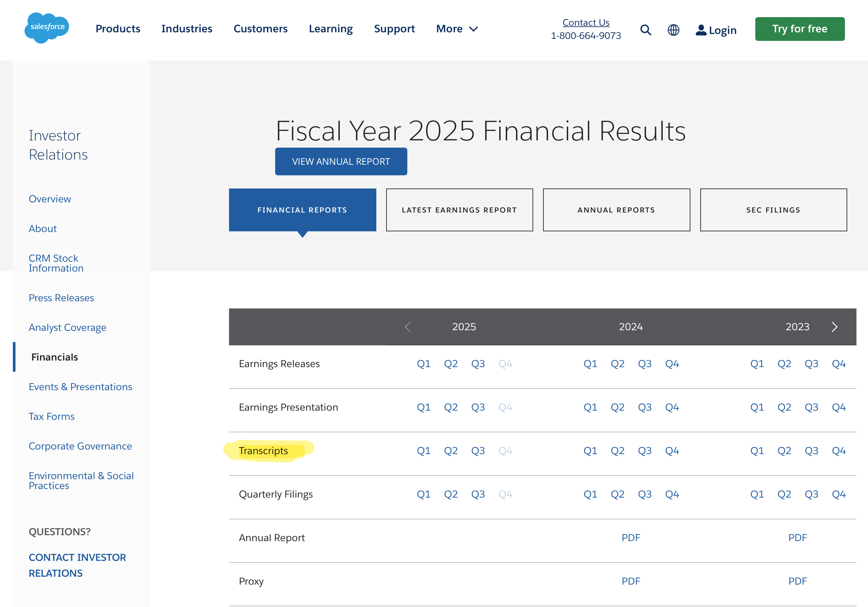Switch to Latest Earnings Report tab
Viewport: 868px width, 607px height.
tap(459, 210)
